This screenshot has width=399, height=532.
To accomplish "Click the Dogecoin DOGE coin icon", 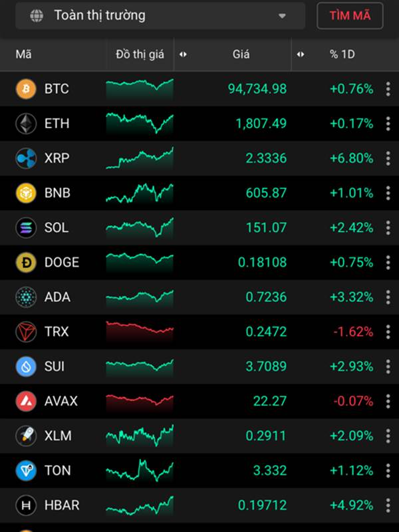I will [x=26, y=262].
